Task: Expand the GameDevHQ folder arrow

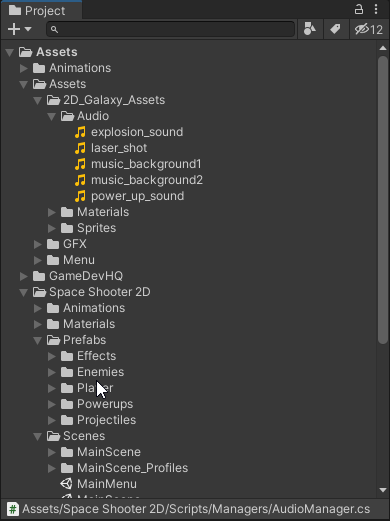Action: [x=24, y=276]
